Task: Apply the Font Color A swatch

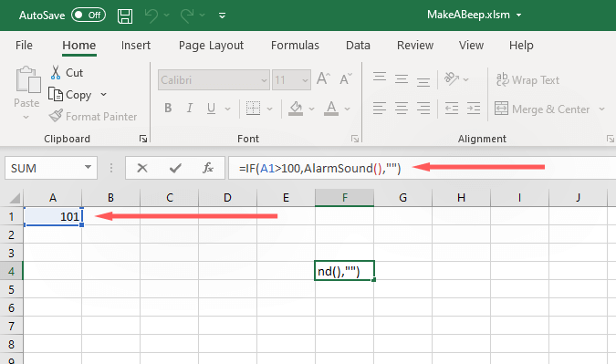Action: click(331, 109)
